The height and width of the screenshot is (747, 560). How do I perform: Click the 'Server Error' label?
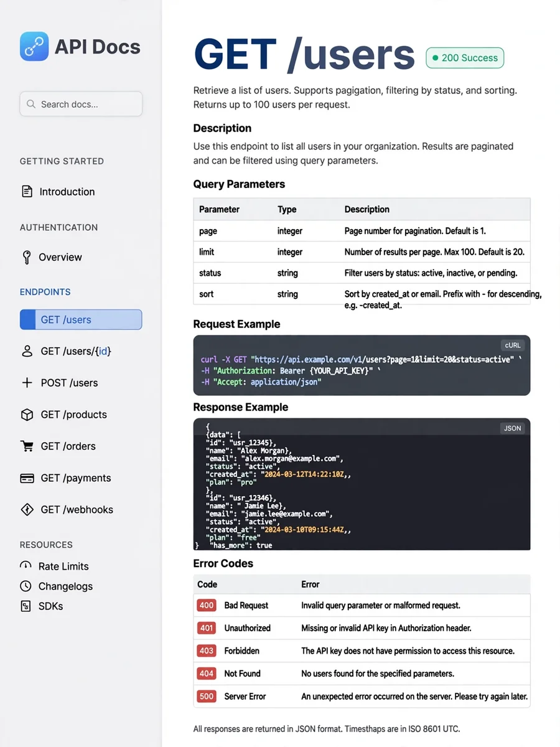coord(245,696)
